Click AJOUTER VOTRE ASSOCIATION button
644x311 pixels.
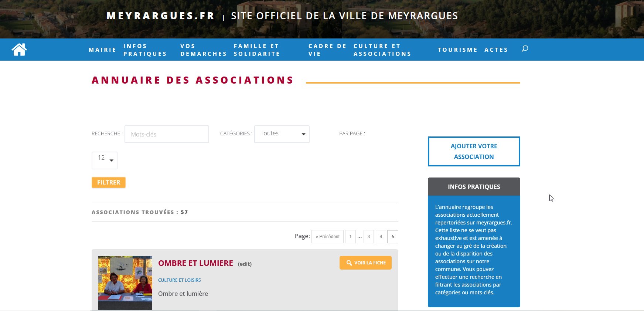pyautogui.click(x=474, y=151)
